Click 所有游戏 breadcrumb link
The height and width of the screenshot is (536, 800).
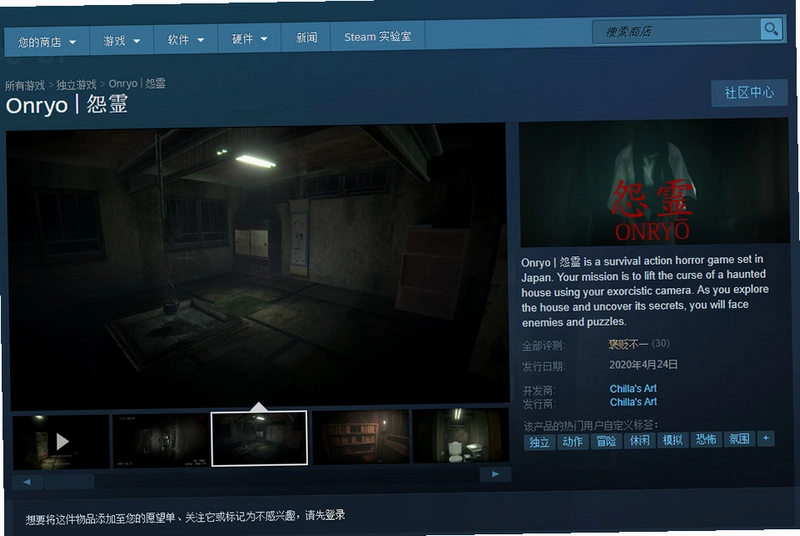pyautogui.click(x=25, y=85)
